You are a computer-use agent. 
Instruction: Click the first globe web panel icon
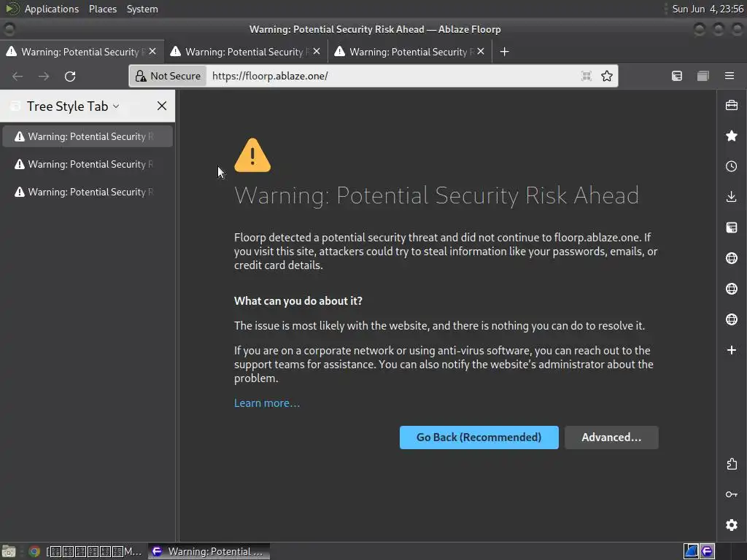[732, 258]
